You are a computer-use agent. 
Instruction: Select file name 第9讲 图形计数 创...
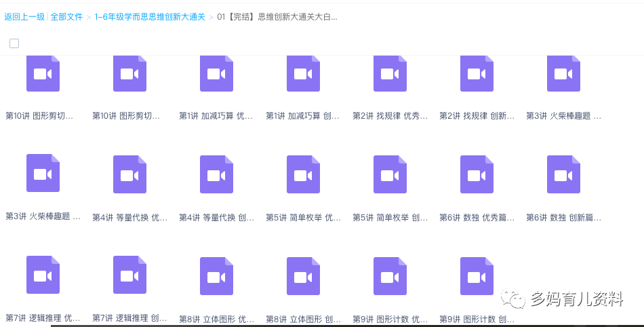477,319
